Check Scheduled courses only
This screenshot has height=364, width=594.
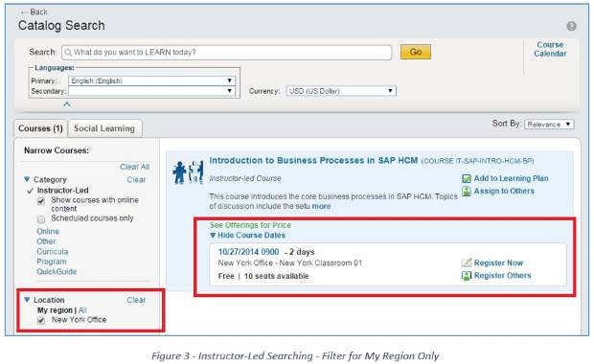[41, 219]
